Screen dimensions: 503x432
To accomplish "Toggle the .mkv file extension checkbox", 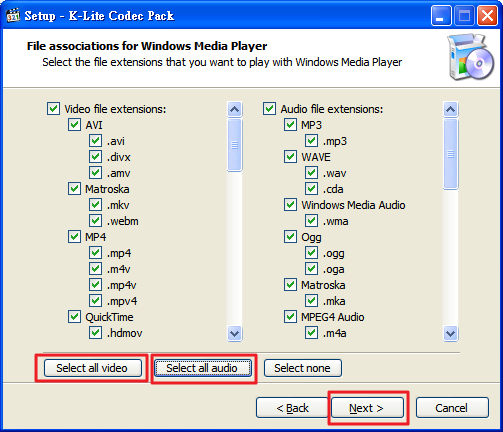I will pyautogui.click(x=95, y=205).
